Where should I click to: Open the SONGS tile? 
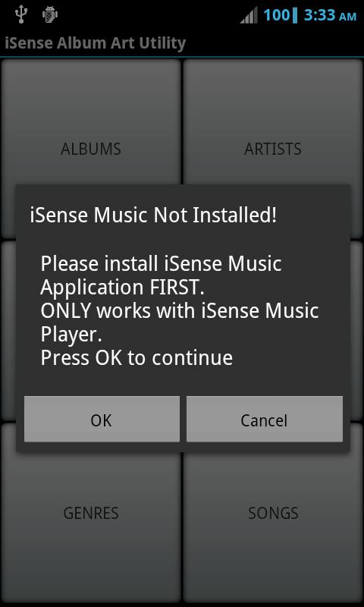point(273,513)
